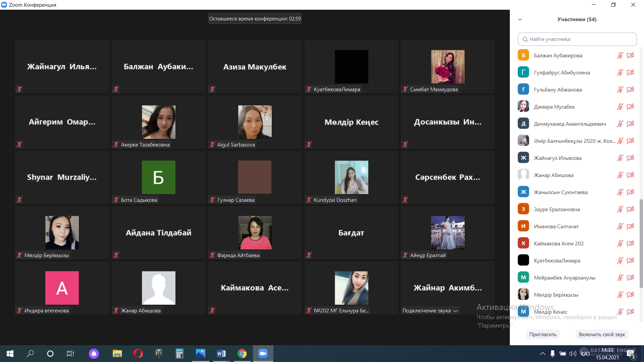The width and height of the screenshot is (644, 362).
Task: Select Каймакова Асем 202 in participants list
Action: [559, 244]
